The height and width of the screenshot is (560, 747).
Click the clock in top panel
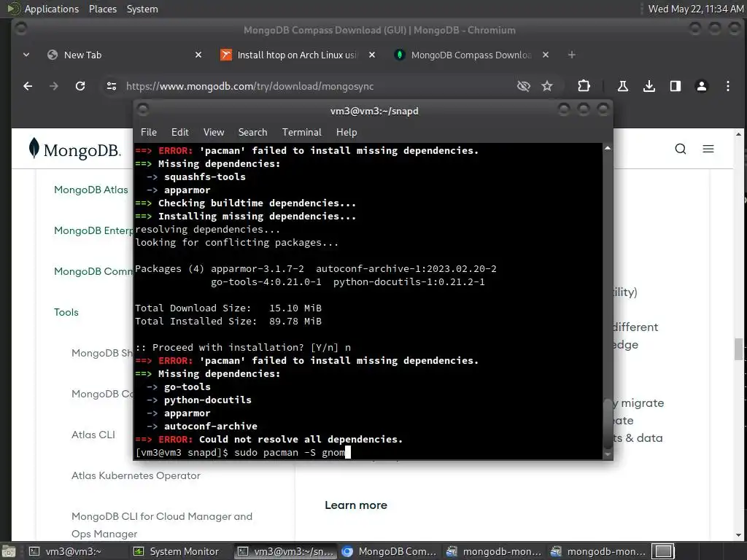coord(695,9)
